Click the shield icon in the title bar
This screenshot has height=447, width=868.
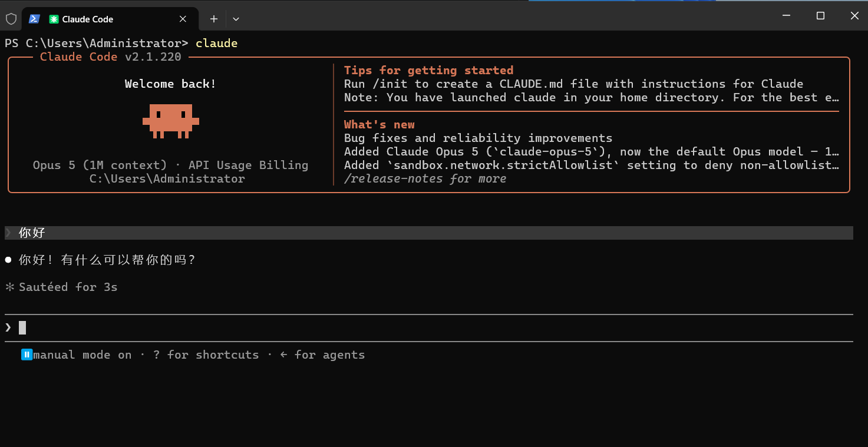coord(11,19)
